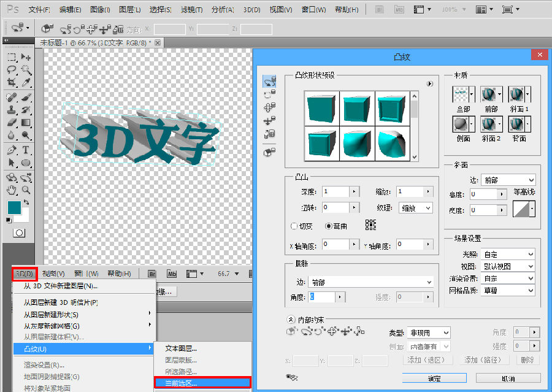Open shape presets flyout menu arrow

[x=430, y=84]
